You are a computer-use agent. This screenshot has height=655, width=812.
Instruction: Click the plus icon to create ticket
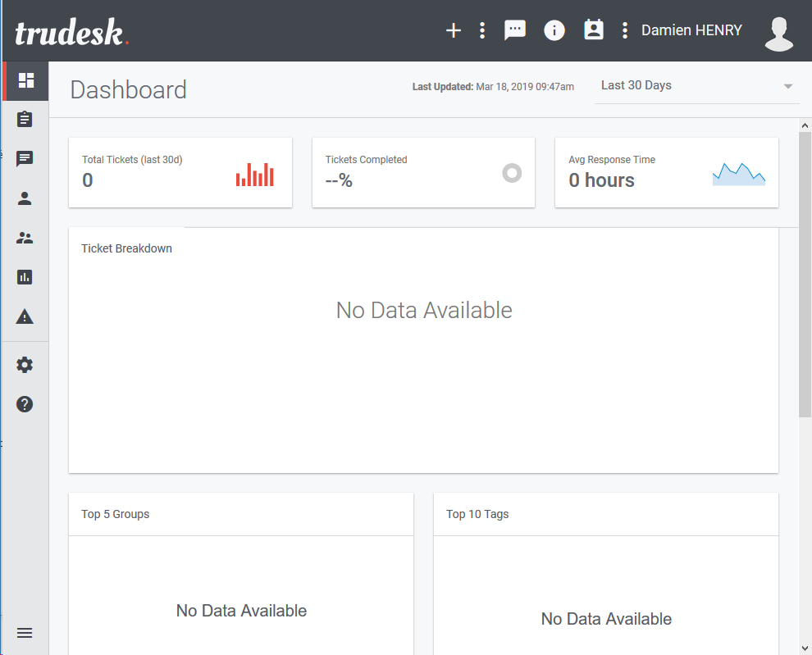point(453,30)
